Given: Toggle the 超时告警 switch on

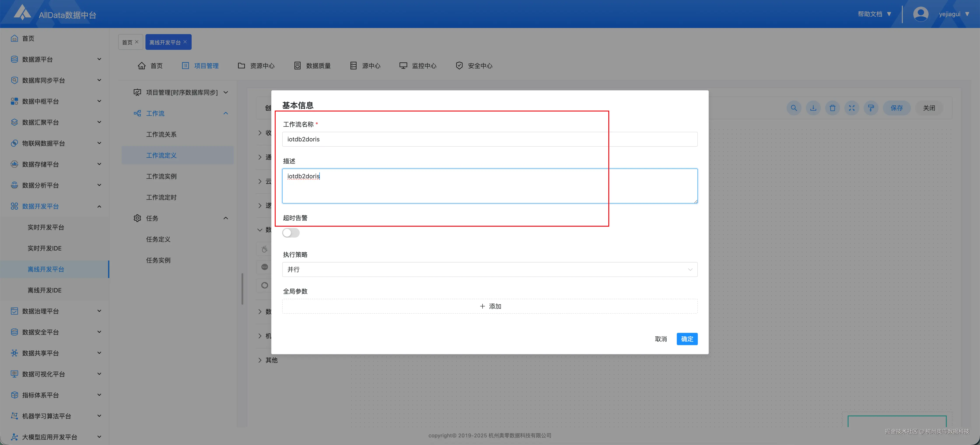Looking at the screenshot, I should click(x=291, y=233).
